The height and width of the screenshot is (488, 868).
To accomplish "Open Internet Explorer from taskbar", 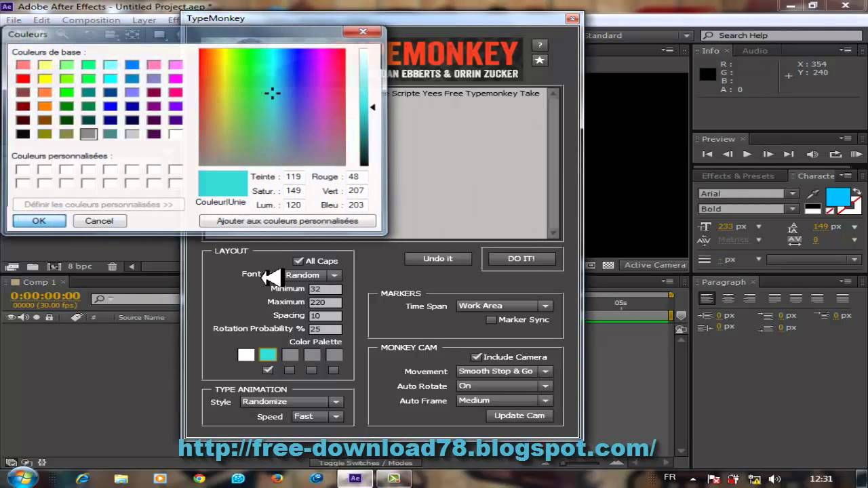I will (82, 479).
